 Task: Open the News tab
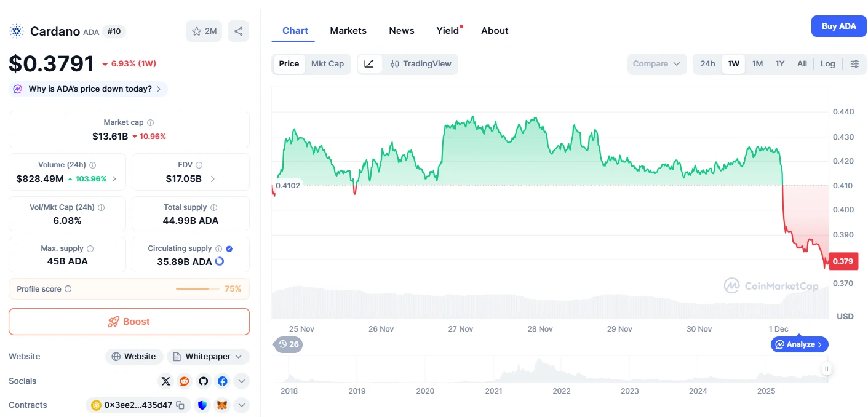pyautogui.click(x=402, y=31)
